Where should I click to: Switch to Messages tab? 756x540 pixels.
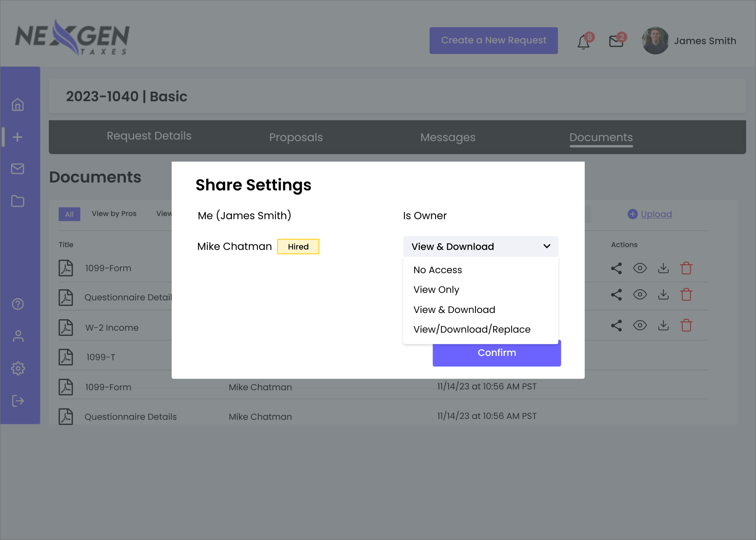click(448, 137)
